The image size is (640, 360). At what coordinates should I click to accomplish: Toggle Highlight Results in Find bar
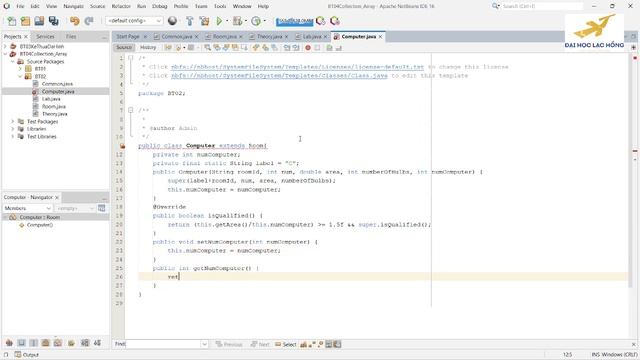point(329,344)
